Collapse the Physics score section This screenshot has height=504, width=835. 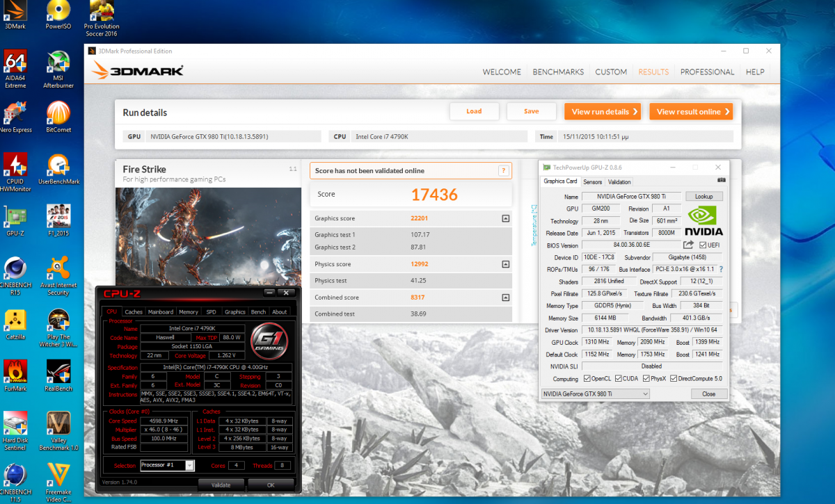(505, 264)
